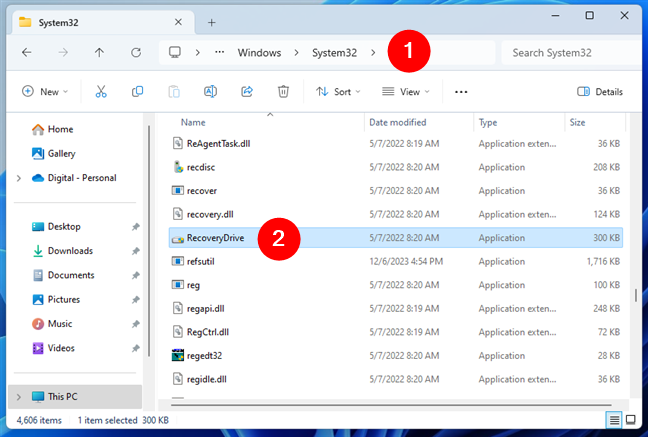Select the recdisc application
This screenshot has height=437, width=648.
[x=395, y=167]
